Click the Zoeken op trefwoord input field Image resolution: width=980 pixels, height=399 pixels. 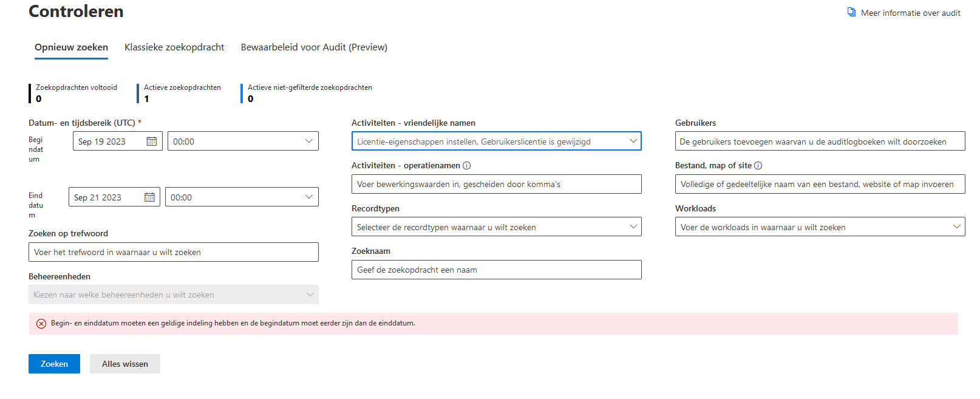coord(174,252)
